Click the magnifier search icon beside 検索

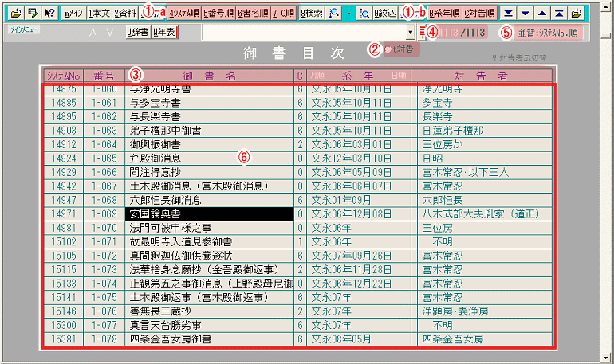(335, 14)
